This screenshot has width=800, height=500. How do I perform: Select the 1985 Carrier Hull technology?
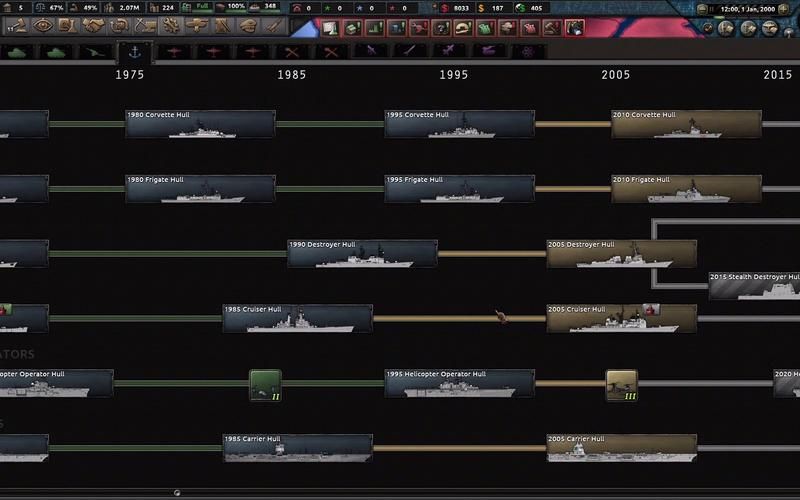297,448
